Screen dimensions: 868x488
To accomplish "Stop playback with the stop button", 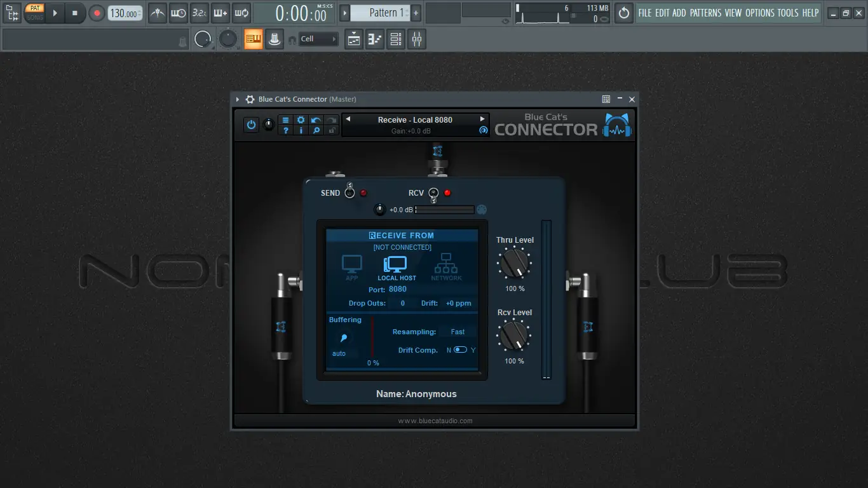I will 75,13.
